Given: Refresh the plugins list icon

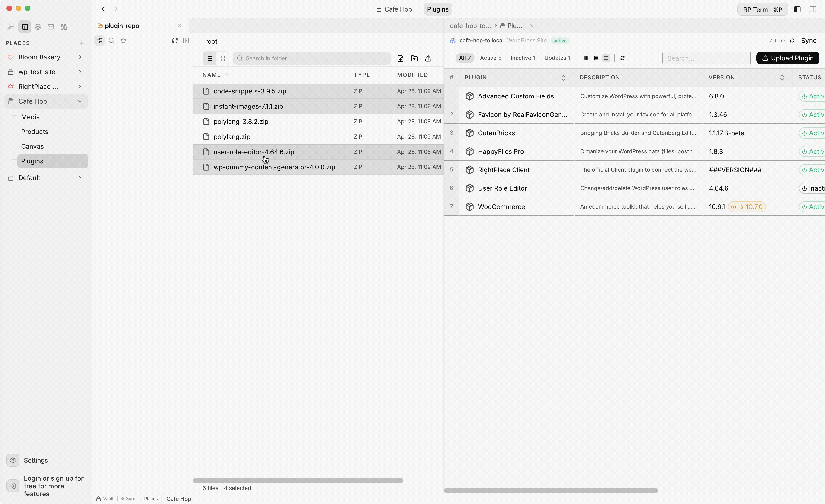Looking at the screenshot, I should (622, 58).
